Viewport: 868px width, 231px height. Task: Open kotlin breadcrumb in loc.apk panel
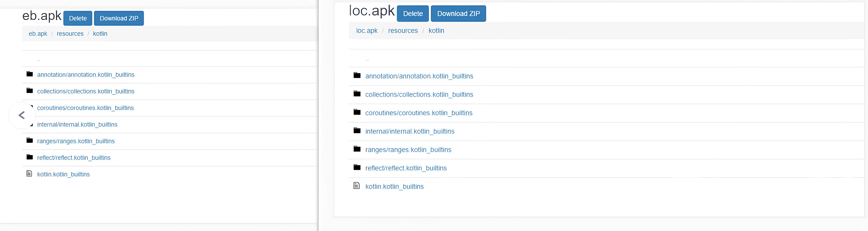click(436, 31)
